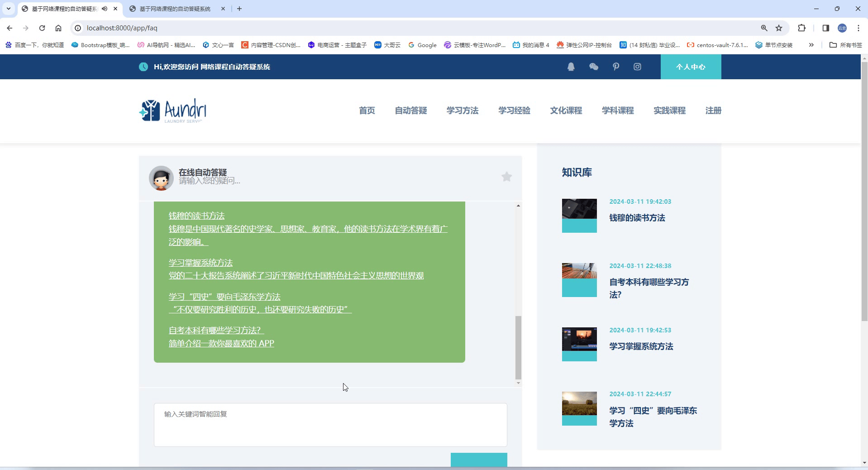
Task: Open the 所有书签 bookmarks folder
Action: (x=846, y=45)
